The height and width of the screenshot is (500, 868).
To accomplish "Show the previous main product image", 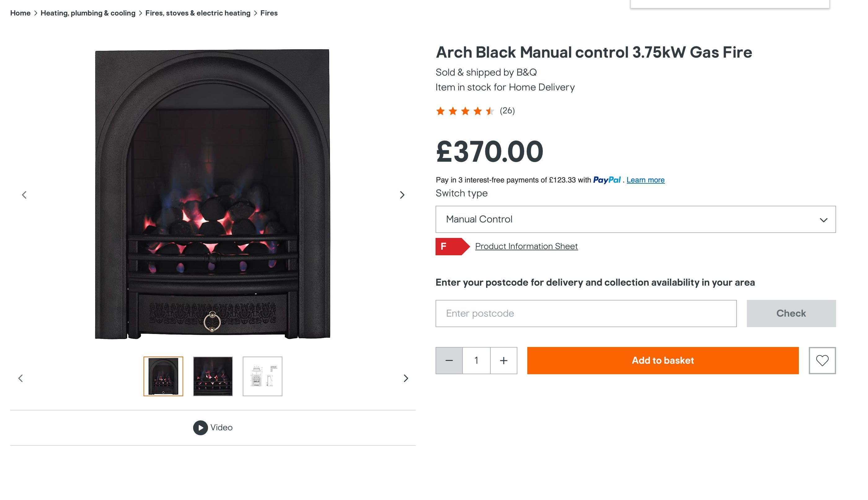I will pos(24,195).
